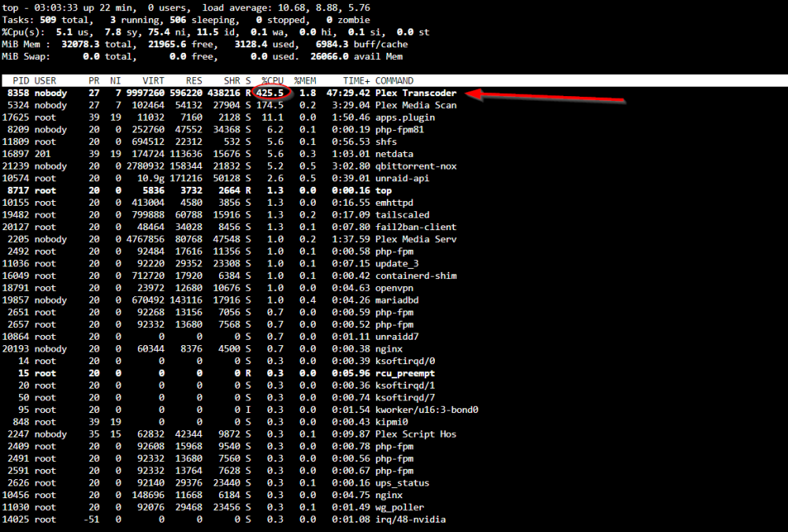
Task: Select the containerd-shim process
Action: pos(415,276)
